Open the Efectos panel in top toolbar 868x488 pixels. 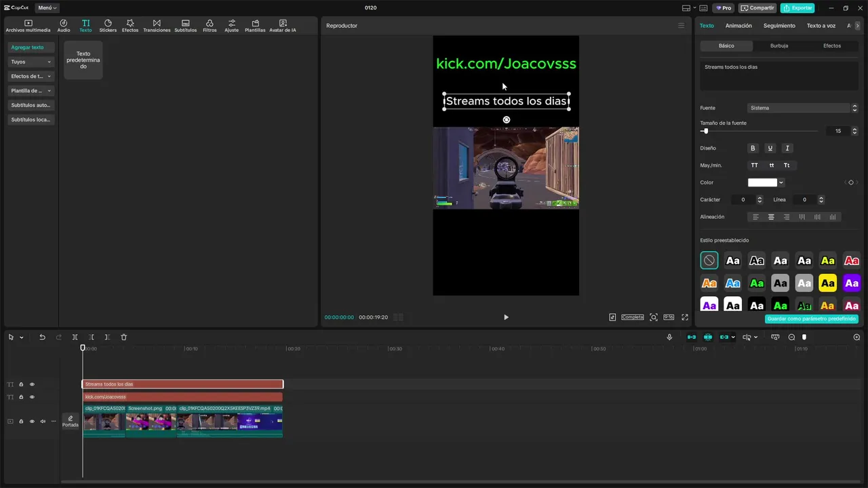tap(130, 26)
